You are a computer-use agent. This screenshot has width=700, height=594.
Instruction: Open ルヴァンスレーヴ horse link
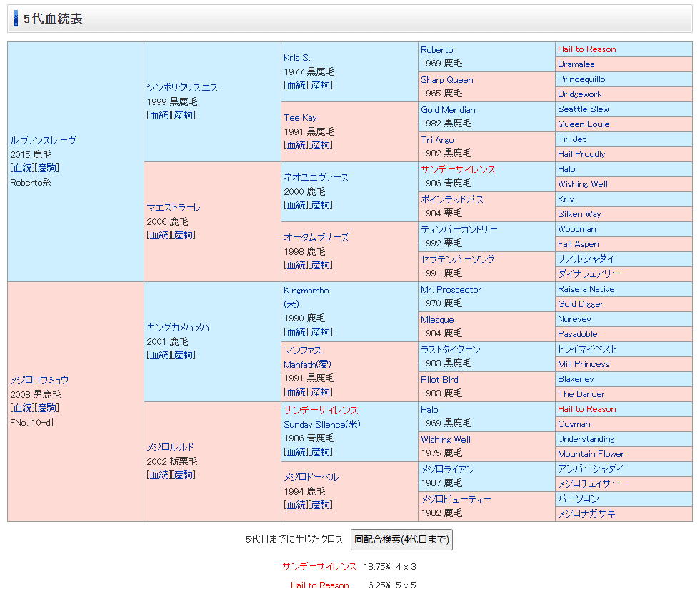coord(43,141)
